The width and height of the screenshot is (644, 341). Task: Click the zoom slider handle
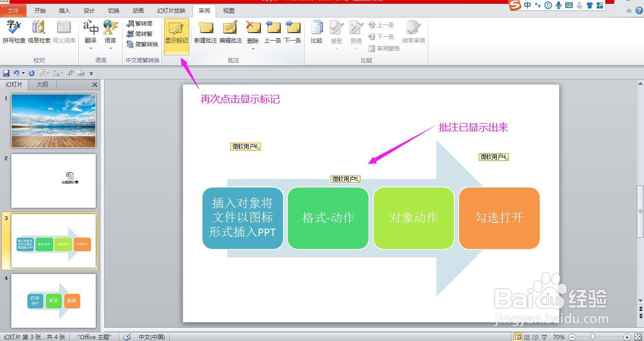pyautogui.click(x=593, y=337)
